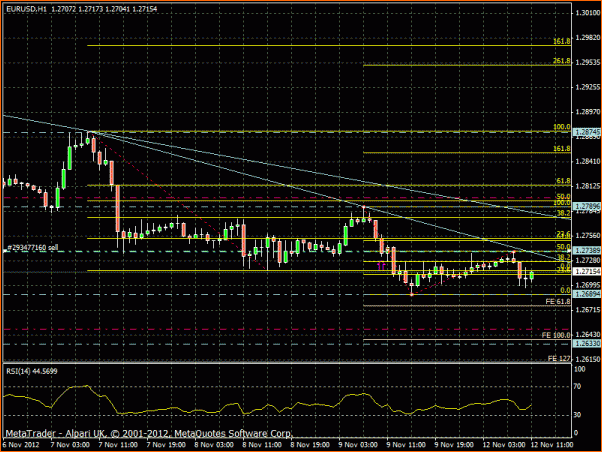Click the 1.30100 price axis label
Viewport: 602px width, 452px height.
click(x=587, y=13)
